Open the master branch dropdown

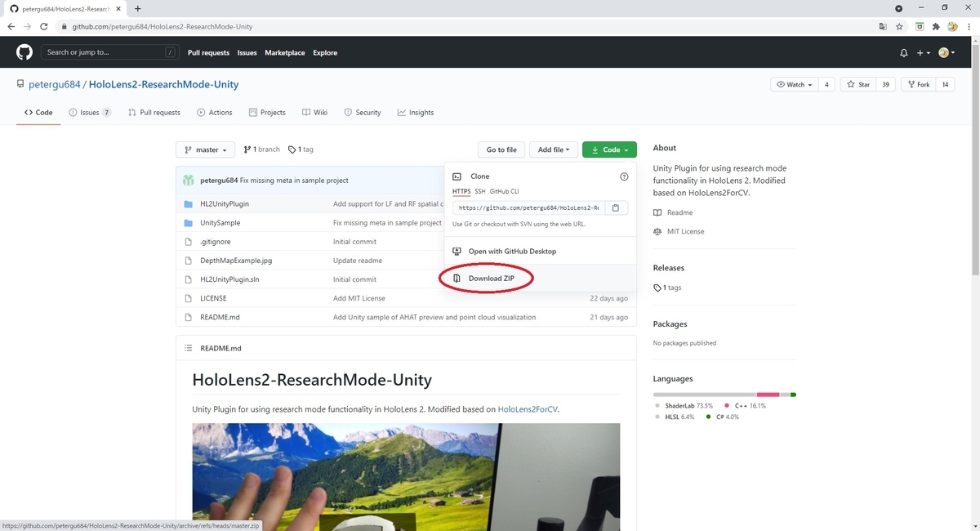pyautogui.click(x=206, y=149)
